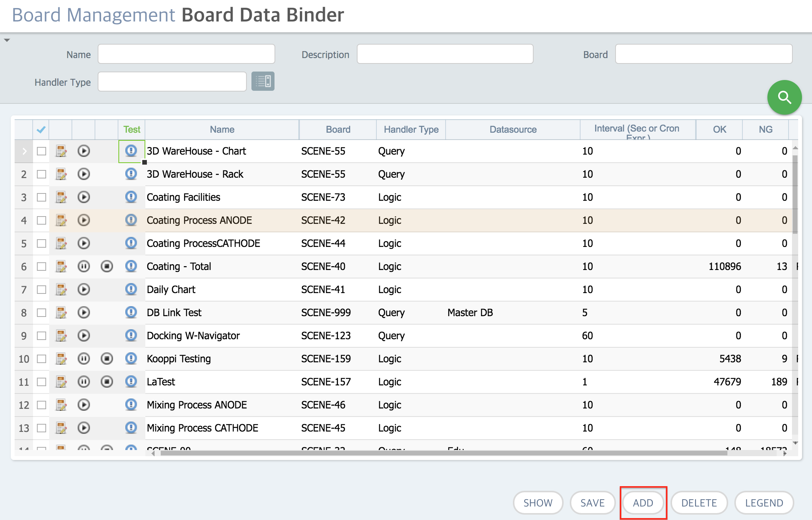Stop the Kooppi Testing binder

tap(107, 358)
